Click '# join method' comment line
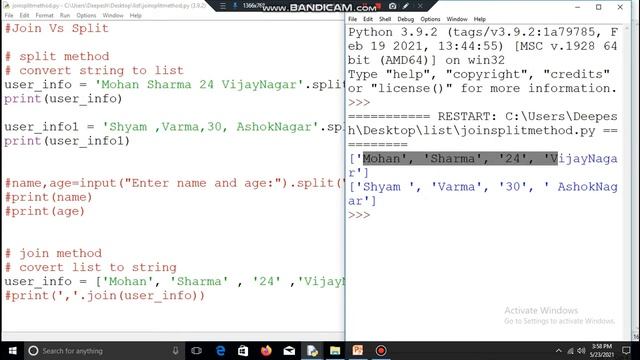This screenshot has width=640, height=360. (53, 253)
